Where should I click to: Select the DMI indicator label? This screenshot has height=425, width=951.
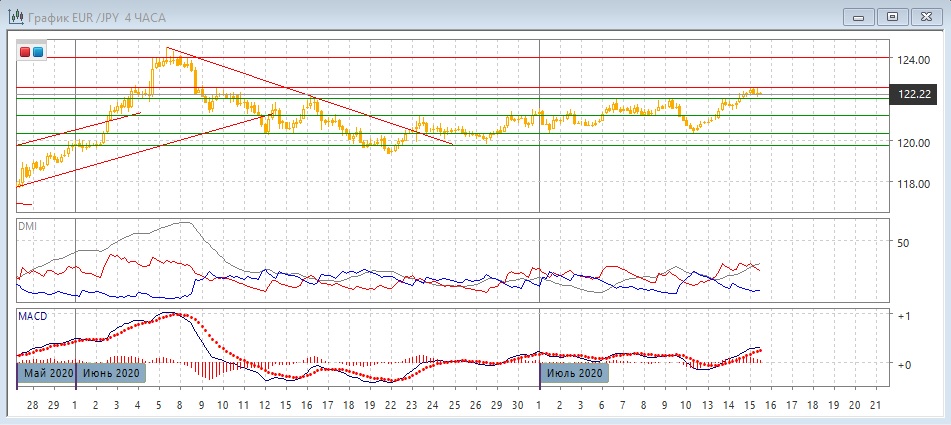click(26, 226)
